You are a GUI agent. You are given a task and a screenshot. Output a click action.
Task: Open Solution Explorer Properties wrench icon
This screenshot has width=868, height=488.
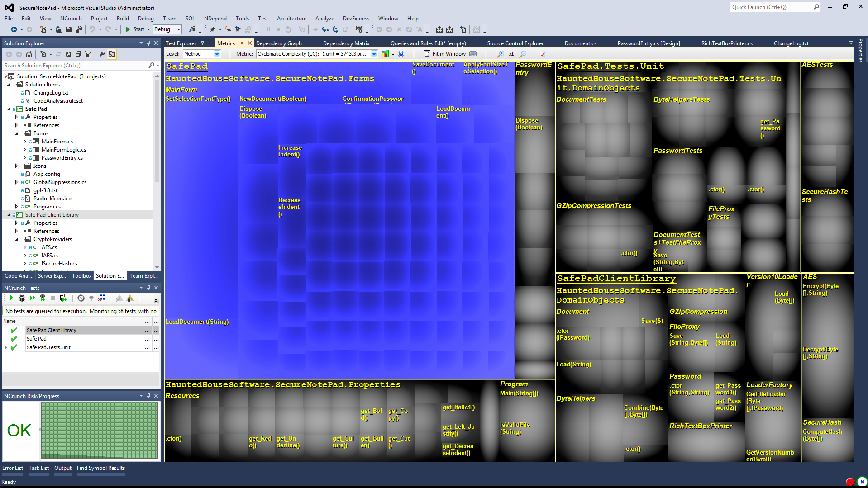click(x=102, y=54)
